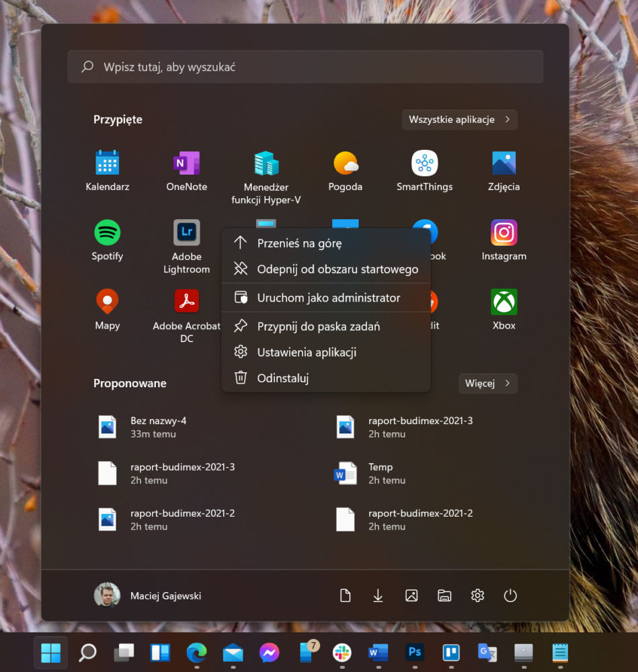Open Widgets from taskbar
Screen dimensions: 638x672
click(161, 653)
